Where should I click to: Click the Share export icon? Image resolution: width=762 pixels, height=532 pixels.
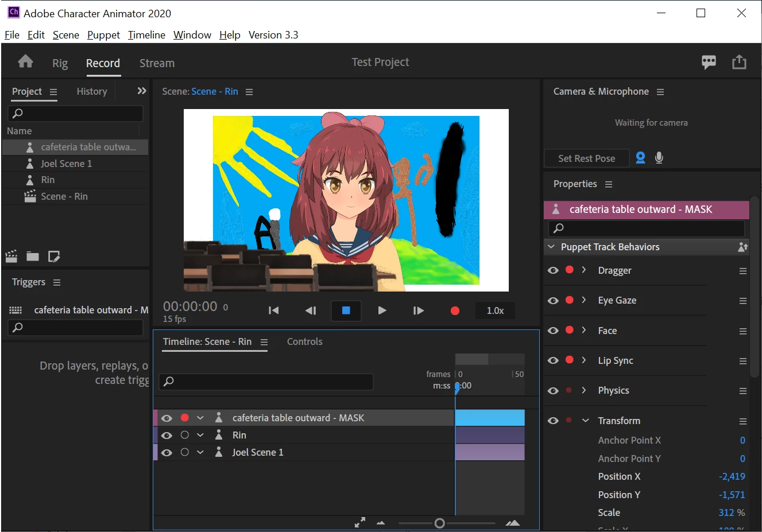pyautogui.click(x=739, y=62)
